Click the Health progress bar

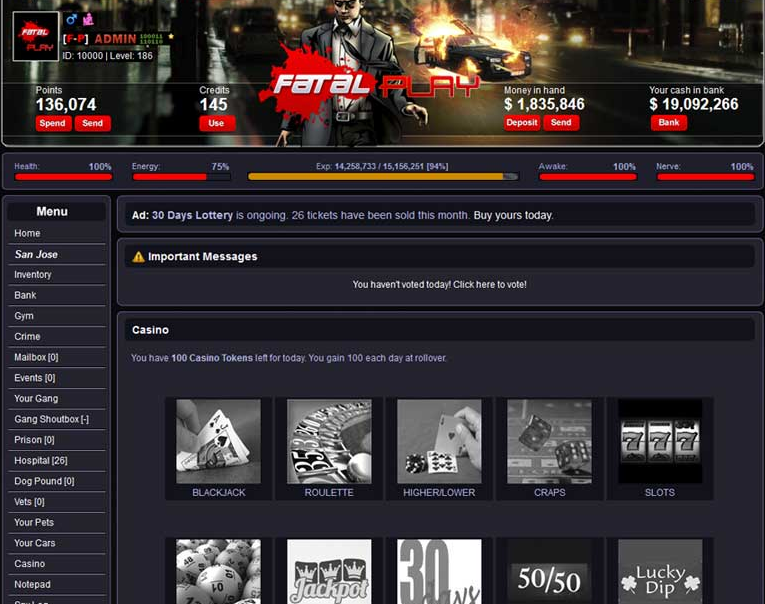point(63,177)
